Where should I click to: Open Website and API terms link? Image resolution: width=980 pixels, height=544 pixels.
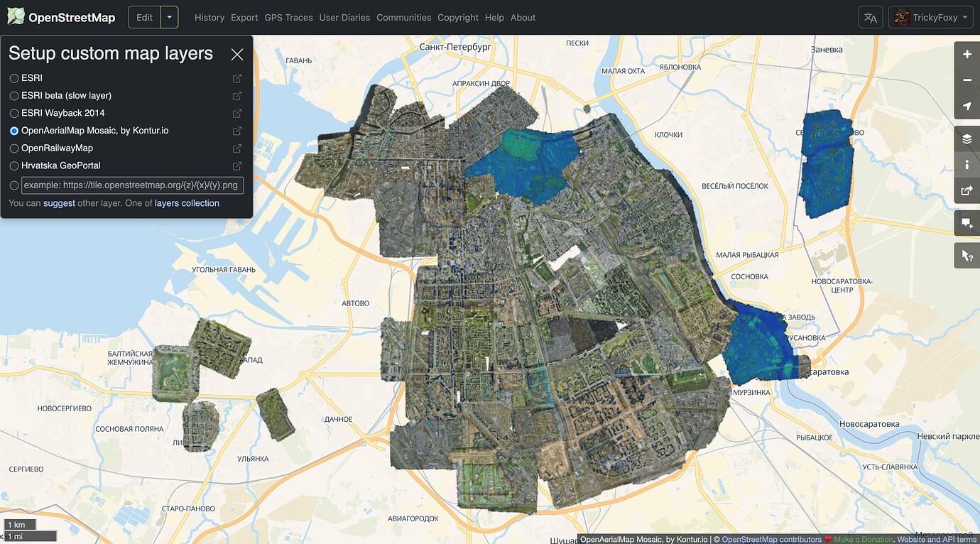[x=937, y=539]
